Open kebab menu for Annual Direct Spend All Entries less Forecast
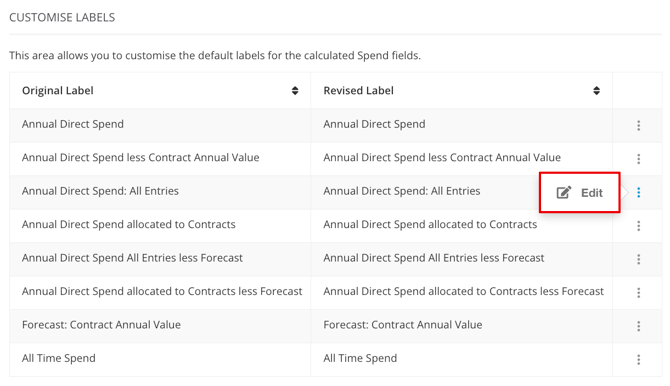 click(x=638, y=259)
